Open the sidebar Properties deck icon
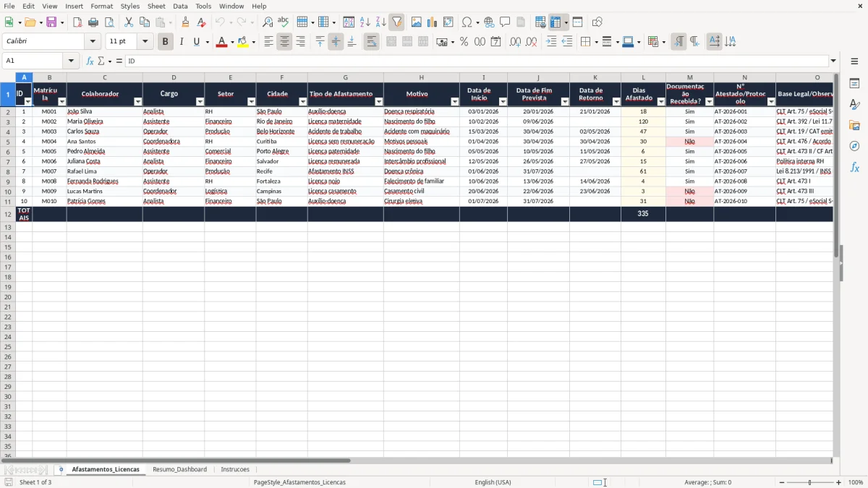 (x=854, y=84)
